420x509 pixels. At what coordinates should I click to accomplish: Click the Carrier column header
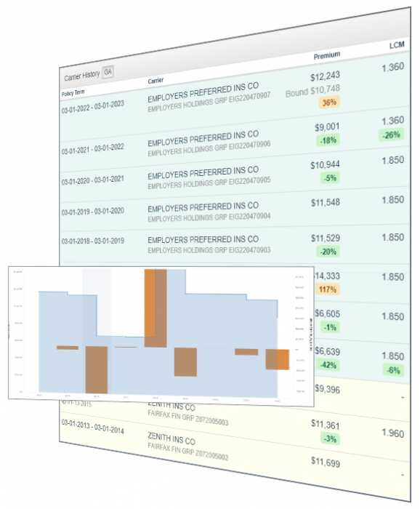point(156,81)
